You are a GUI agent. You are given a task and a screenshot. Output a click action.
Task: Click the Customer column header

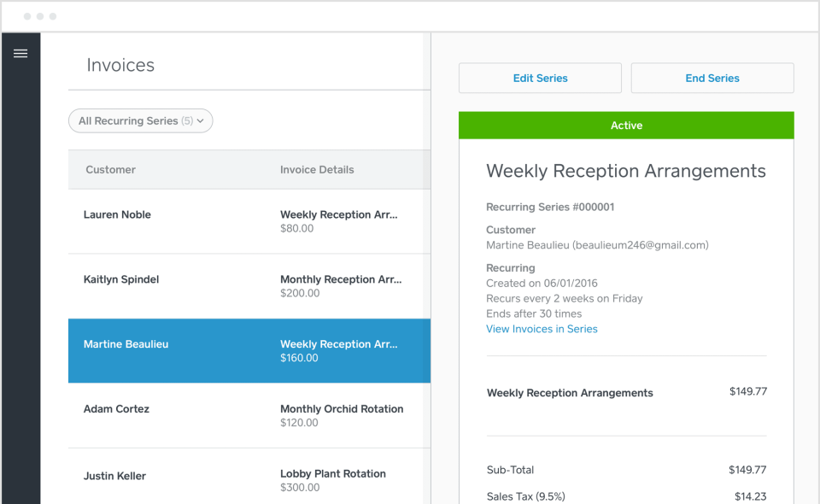[x=111, y=170]
